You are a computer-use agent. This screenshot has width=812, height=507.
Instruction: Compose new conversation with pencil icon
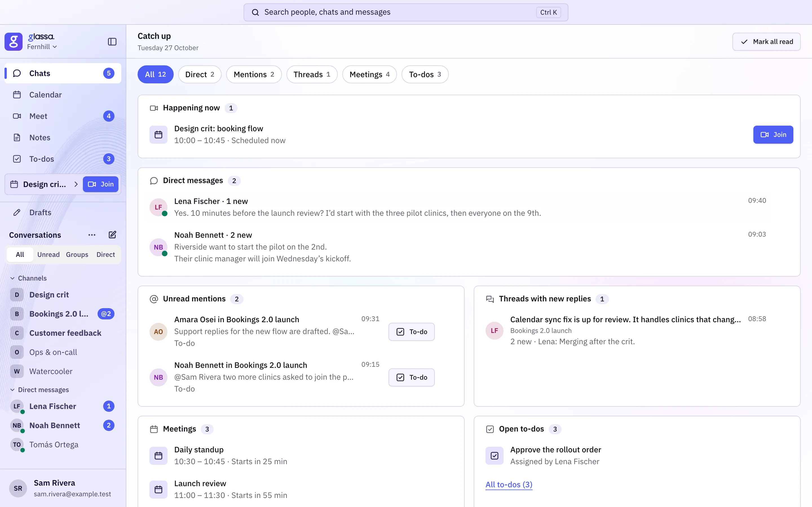[x=112, y=235]
